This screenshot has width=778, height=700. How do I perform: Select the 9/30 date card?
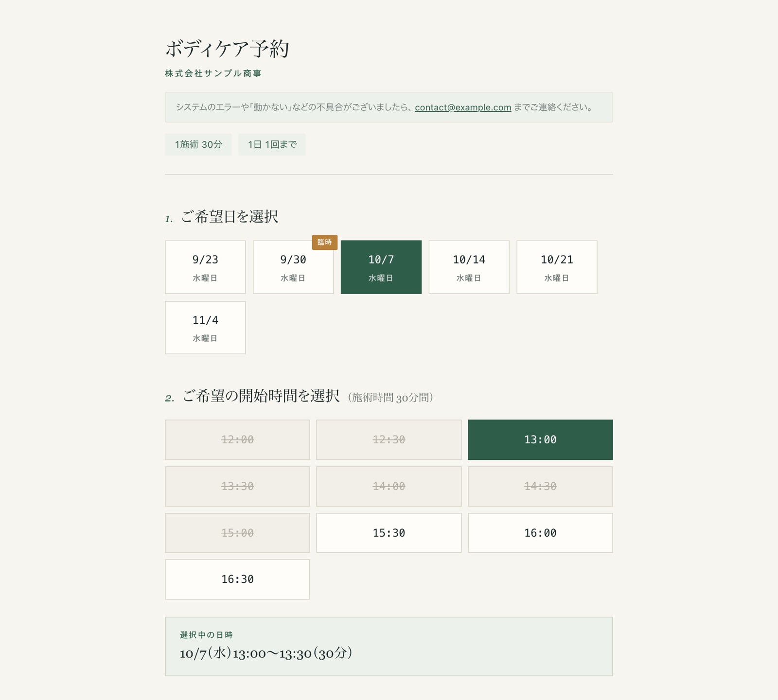pyautogui.click(x=293, y=267)
